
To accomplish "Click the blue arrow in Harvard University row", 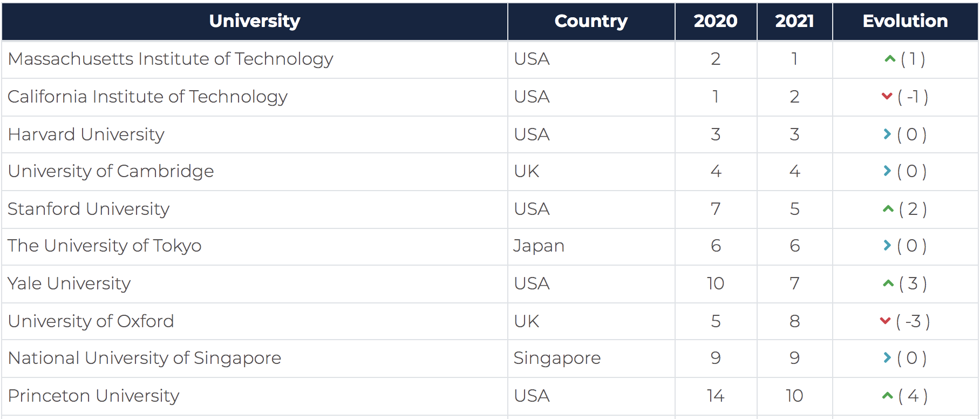I will 887,134.
